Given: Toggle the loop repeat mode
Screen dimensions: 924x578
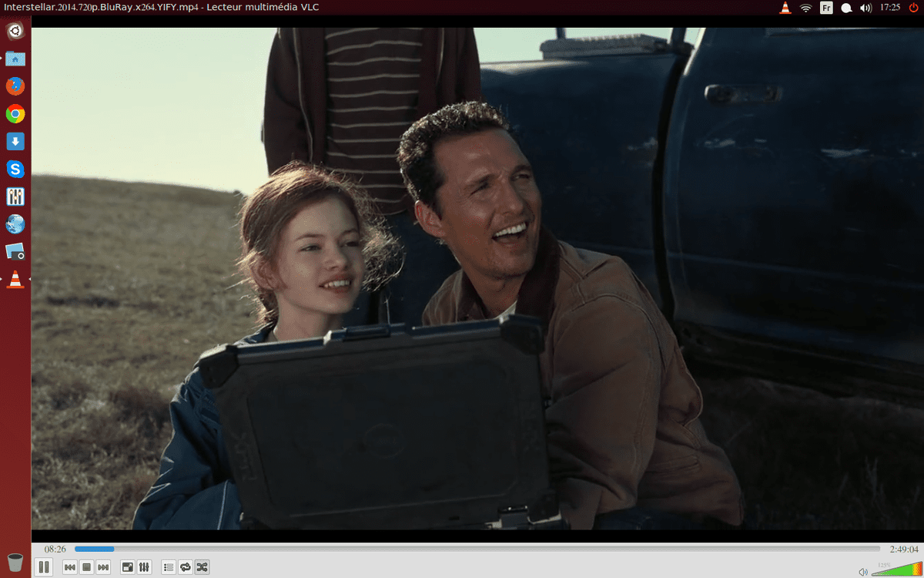Looking at the screenshot, I should click(186, 567).
